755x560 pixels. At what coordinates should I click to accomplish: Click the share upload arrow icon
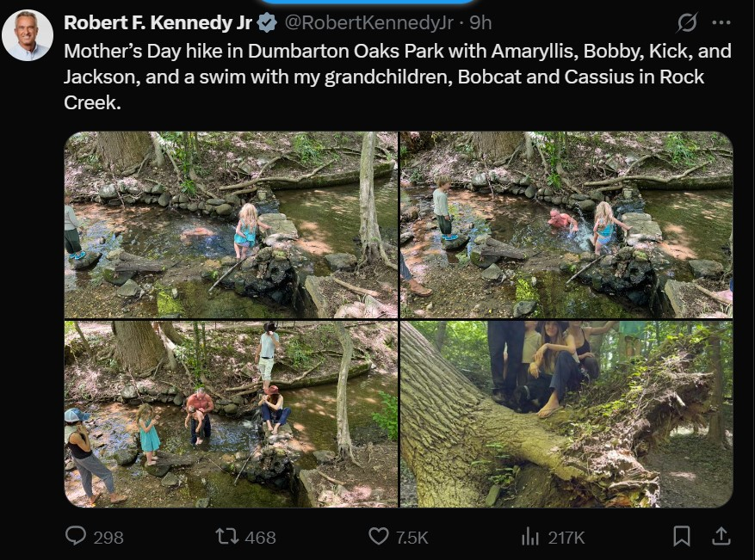coord(721,537)
